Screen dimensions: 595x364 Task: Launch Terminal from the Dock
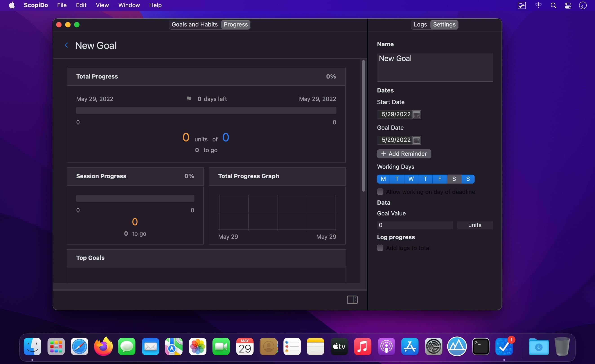coord(481,347)
